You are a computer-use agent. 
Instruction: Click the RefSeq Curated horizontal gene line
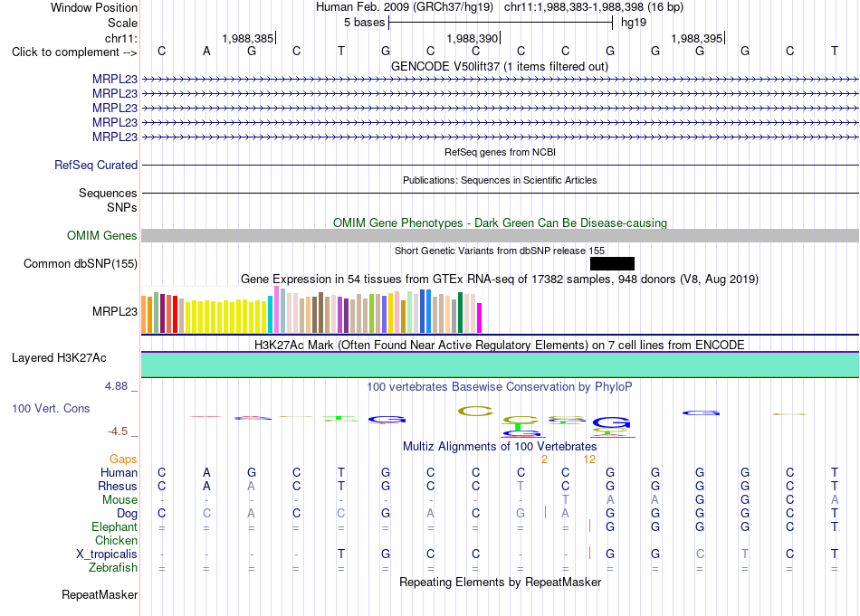[500, 165]
